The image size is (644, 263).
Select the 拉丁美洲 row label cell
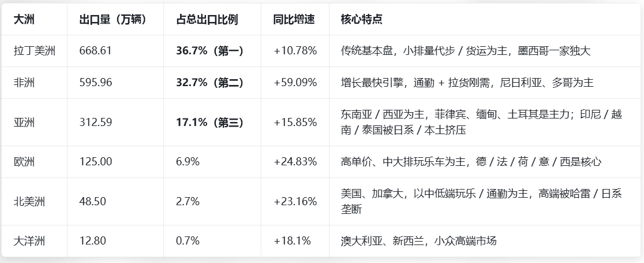[35, 51]
